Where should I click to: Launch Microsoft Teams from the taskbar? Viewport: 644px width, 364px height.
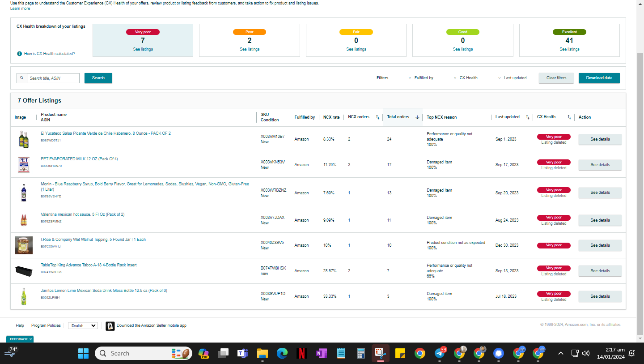(243, 353)
